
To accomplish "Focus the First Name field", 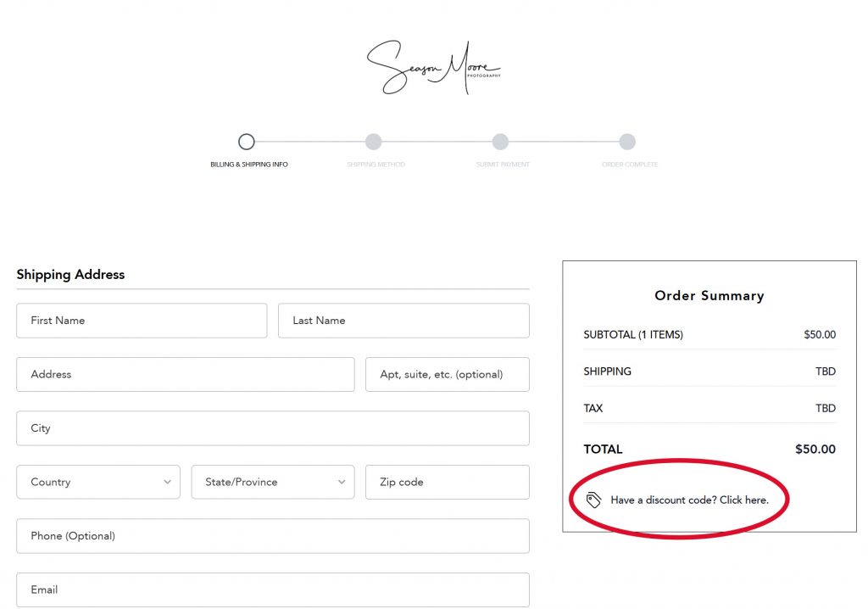I will 142,321.
